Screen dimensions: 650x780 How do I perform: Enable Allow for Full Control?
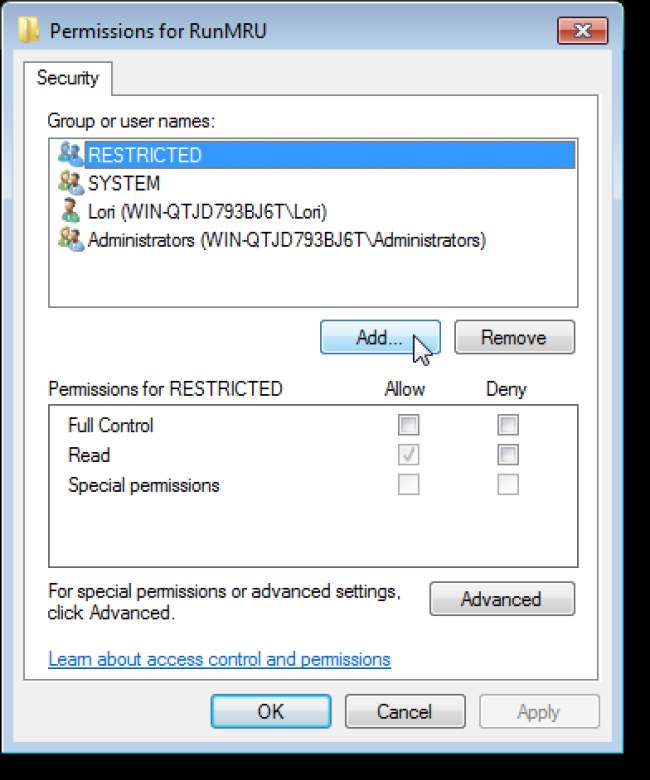click(408, 426)
